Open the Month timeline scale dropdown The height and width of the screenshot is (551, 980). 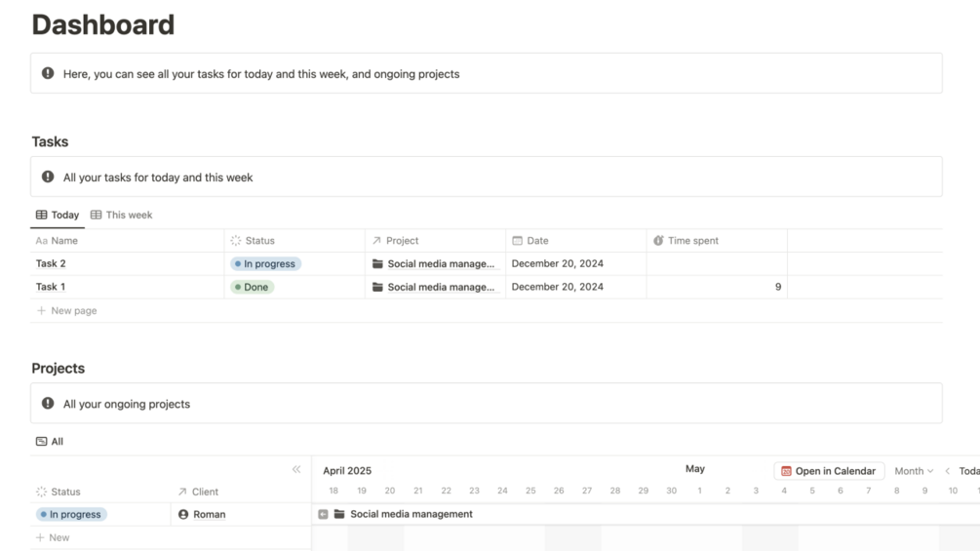pyautogui.click(x=914, y=471)
